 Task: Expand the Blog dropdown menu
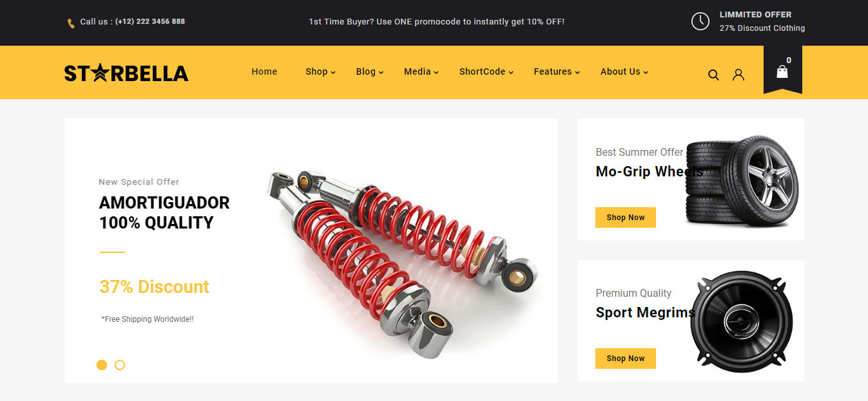point(369,71)
